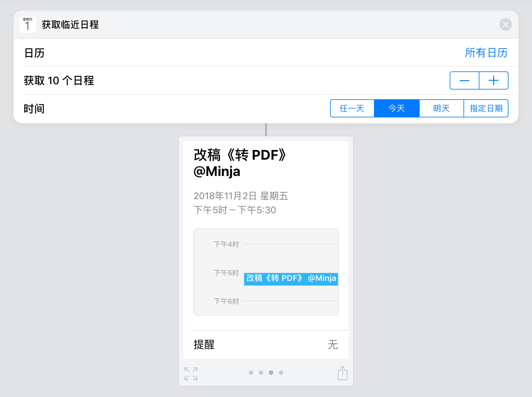Screen dimensions: 532x397
Task: Decrease the number of events with minus
Action: [464, 80]
